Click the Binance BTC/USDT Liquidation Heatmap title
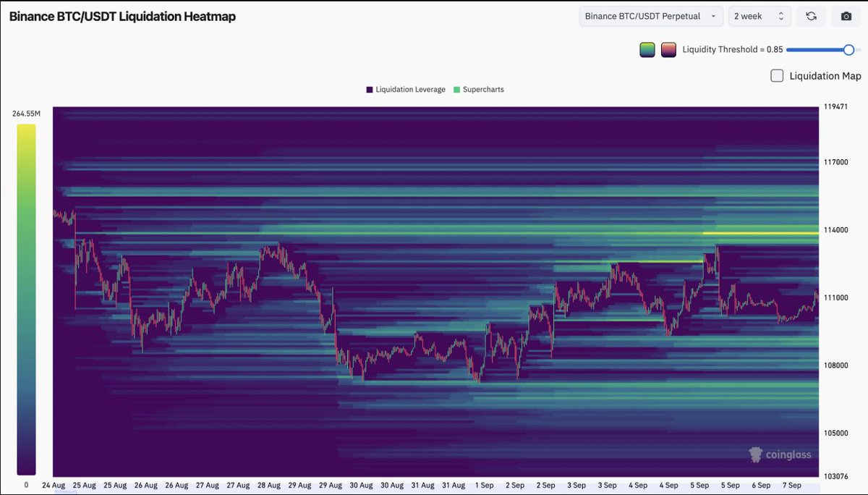This screenshot has width=868, height=495. tap(122, 16)
